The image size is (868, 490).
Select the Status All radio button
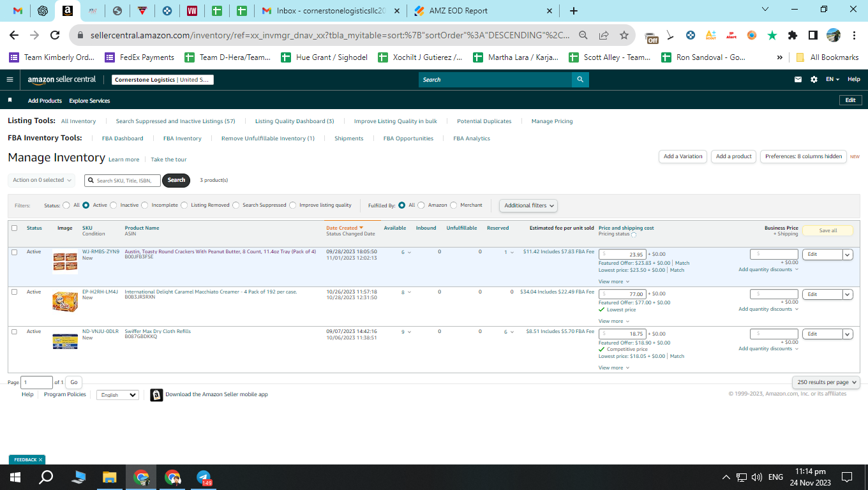pos(66,205)
